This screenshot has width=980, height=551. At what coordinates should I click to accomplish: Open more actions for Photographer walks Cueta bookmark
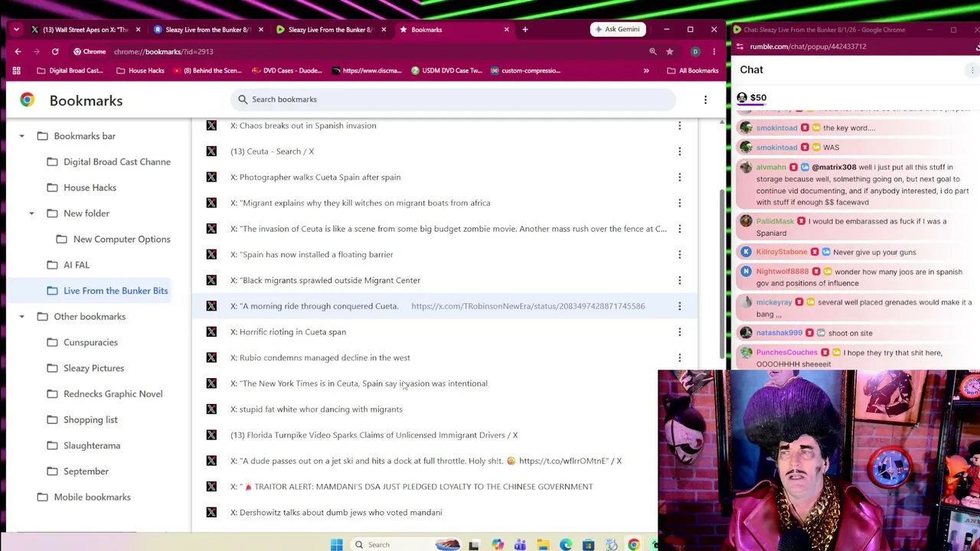[679, 178]
